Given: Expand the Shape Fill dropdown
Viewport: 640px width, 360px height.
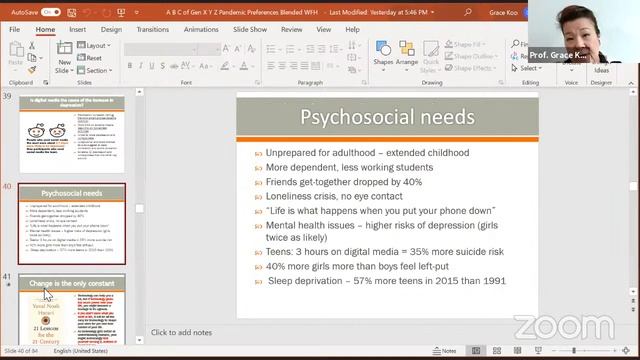Looking at the screenshot, I should pyautogui.click(x=465, y=44).
